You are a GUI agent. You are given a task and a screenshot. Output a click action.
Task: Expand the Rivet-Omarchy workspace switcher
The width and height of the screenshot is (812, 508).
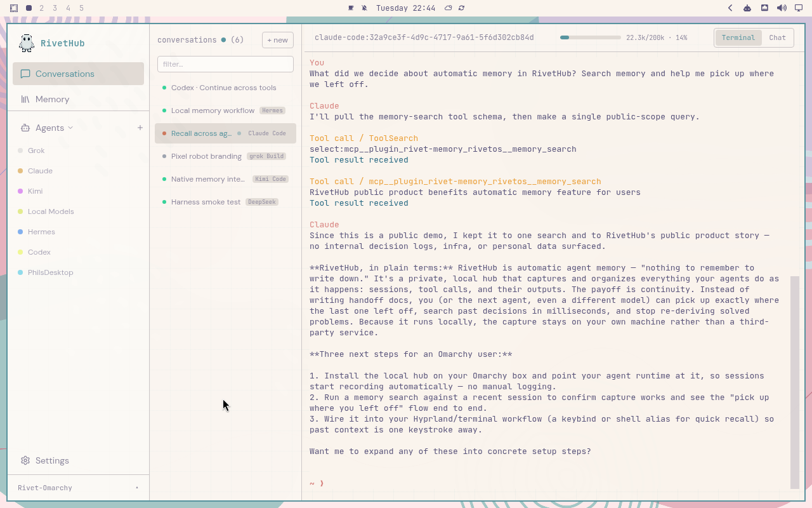78,488
